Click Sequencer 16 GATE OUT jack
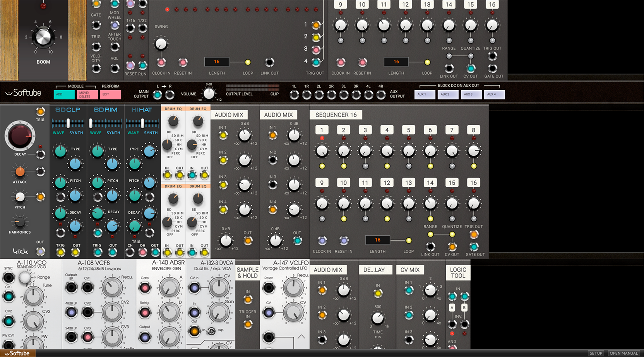 474,247
